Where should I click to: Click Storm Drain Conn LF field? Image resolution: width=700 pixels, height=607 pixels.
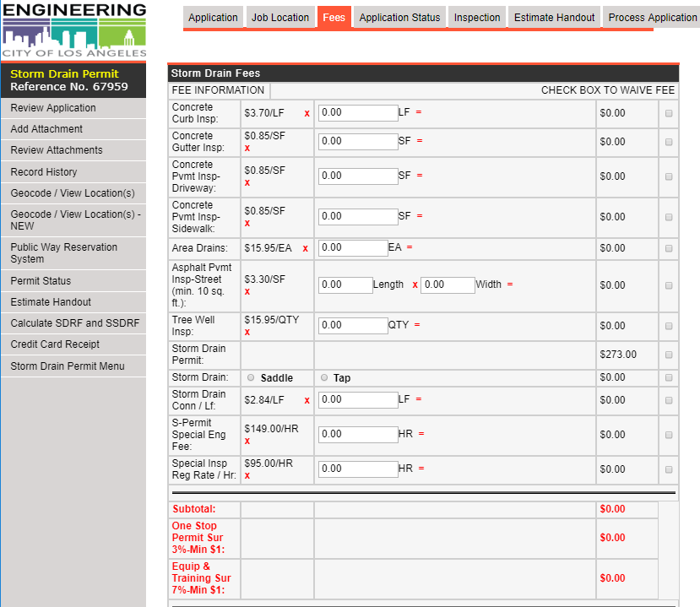pyautogui.click(x=358, y=399)
